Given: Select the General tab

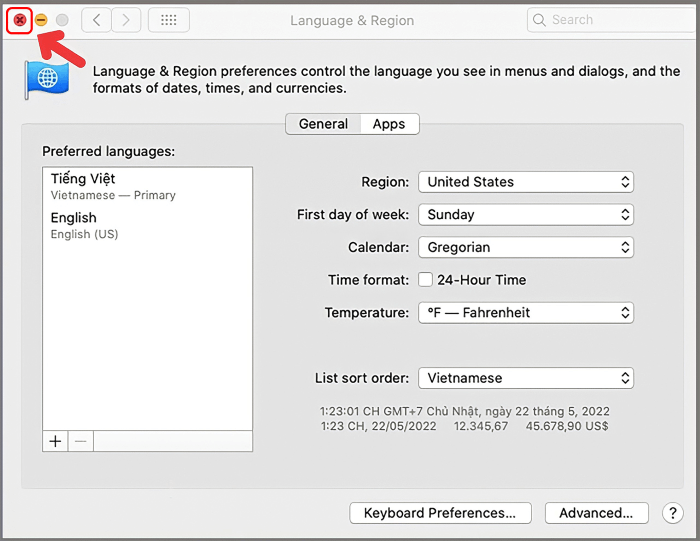Looking at the screenshot, I should 323,124.
